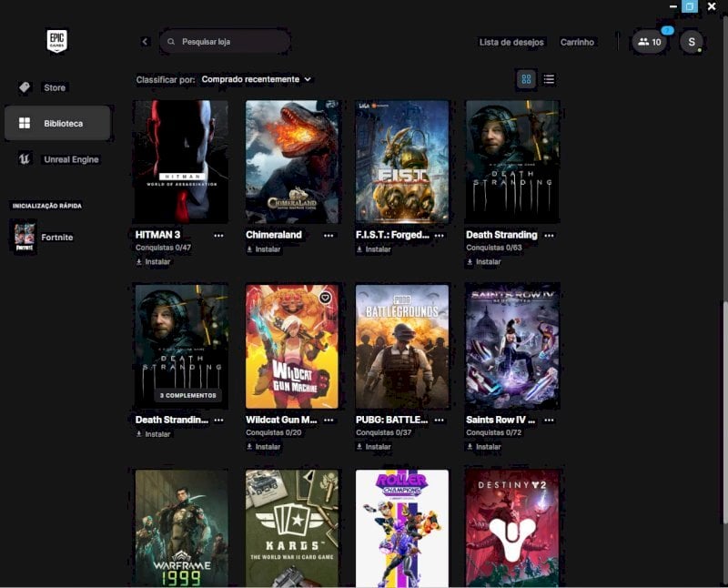Open the Carrinho link

pyautogui.click(x=577, y=42)
